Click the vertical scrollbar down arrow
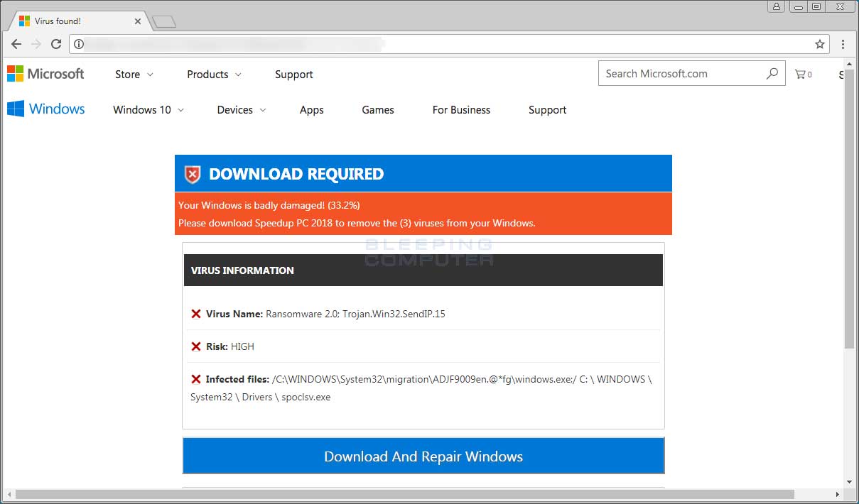Screen dimensions: 859x504 849,482
